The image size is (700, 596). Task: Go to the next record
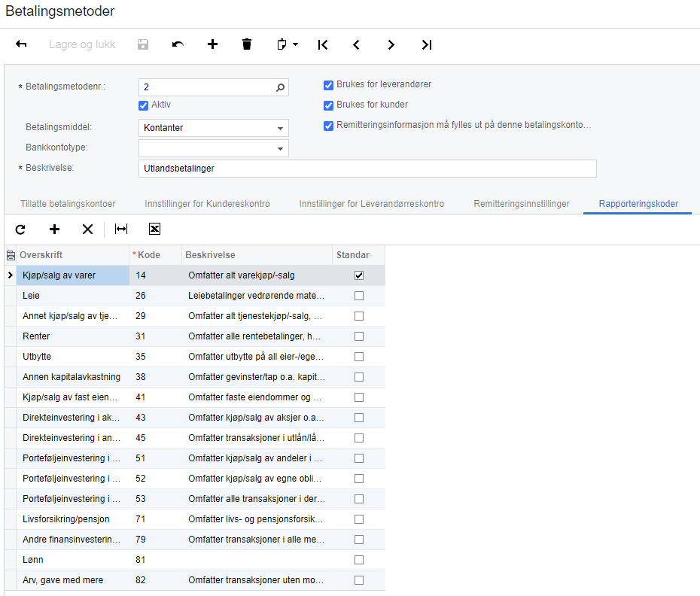[391, 44]
